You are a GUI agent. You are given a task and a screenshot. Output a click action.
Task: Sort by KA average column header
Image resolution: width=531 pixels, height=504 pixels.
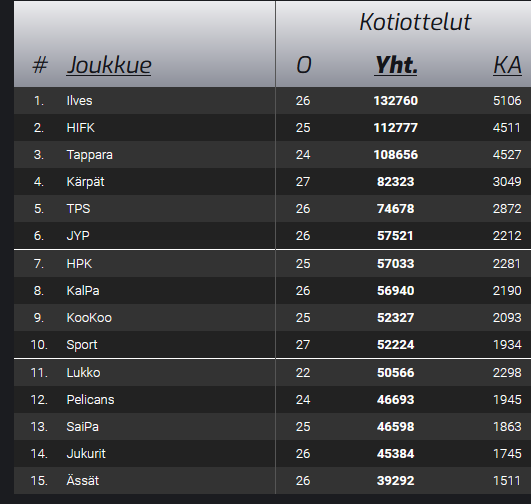point(507,65)
